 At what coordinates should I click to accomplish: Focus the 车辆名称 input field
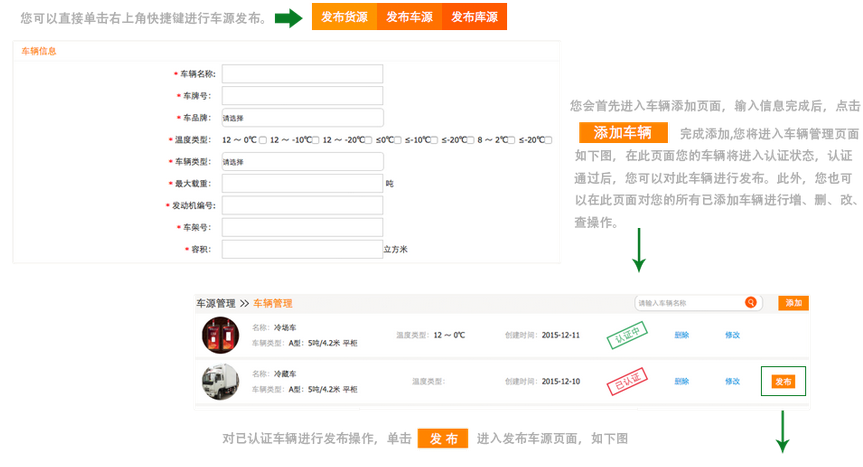click(x=302, y=74)
